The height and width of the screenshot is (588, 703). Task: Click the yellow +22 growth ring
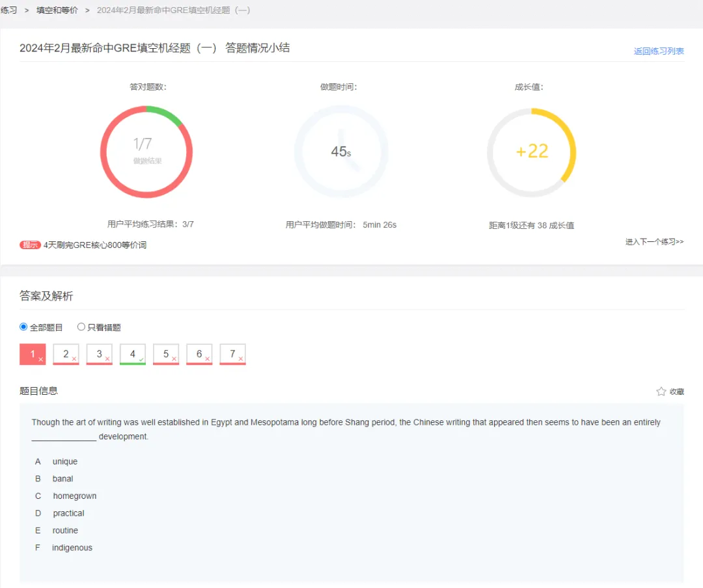pyautogui.click(x=532, y=152)
